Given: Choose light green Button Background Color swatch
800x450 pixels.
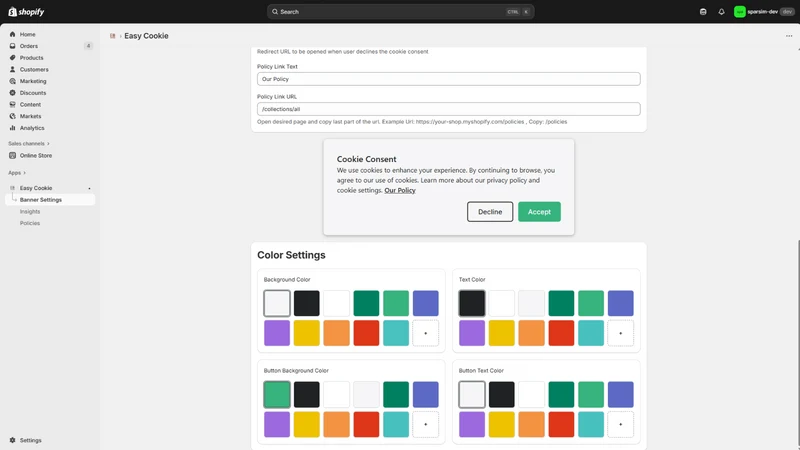Looking at the screenshot, I should coord(277,394).
